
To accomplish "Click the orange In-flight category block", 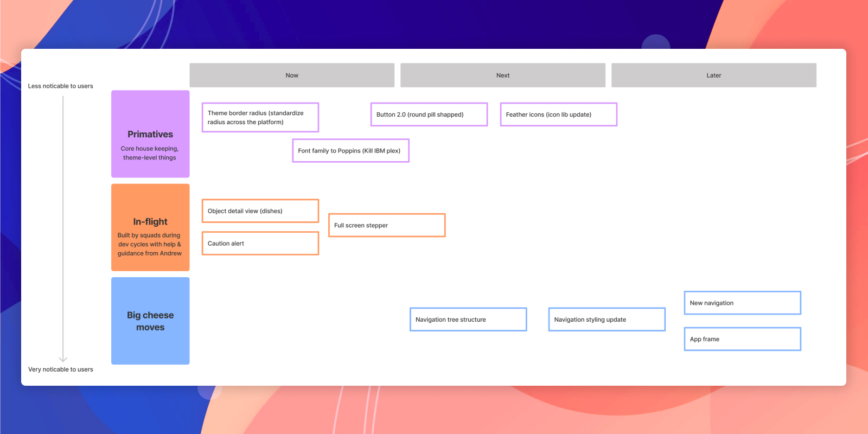I will (x=150, y=227).
